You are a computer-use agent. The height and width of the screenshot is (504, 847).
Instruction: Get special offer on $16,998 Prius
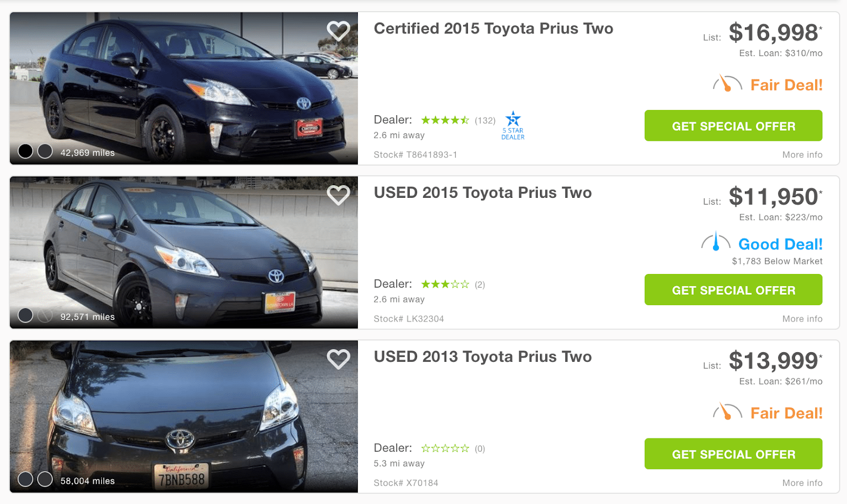pyautogui.click(x=733, y=126)
